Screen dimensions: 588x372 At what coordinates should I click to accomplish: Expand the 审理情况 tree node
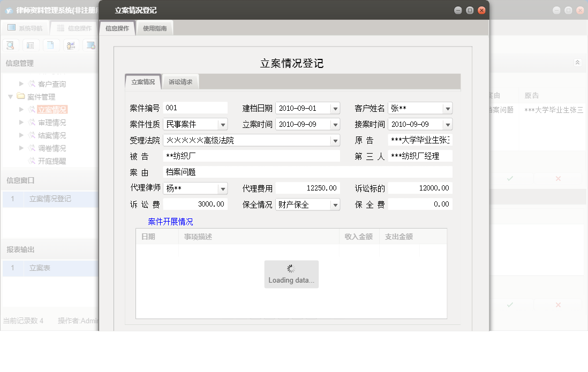(20, 123)
